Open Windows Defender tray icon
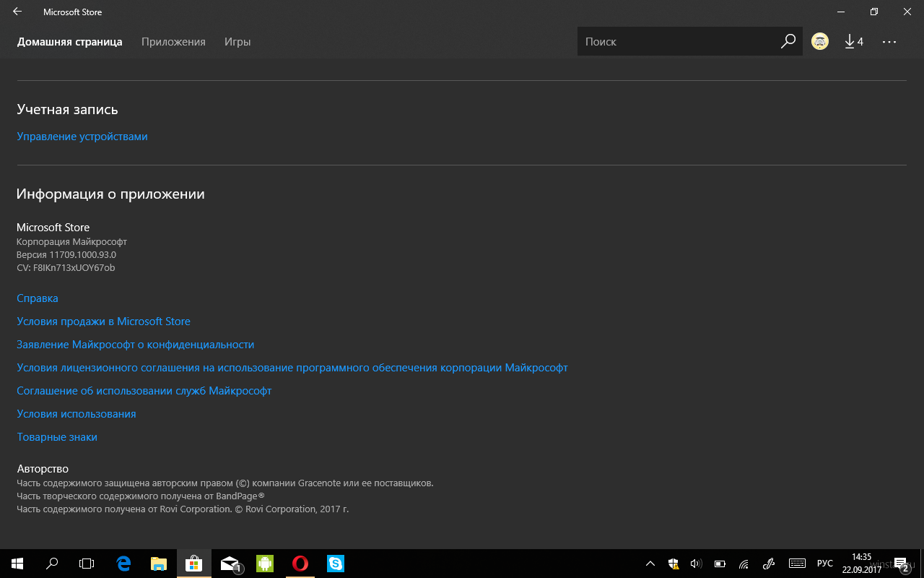Screen dimensions: 924x578 pyautogui.click(x=674, y=564)
